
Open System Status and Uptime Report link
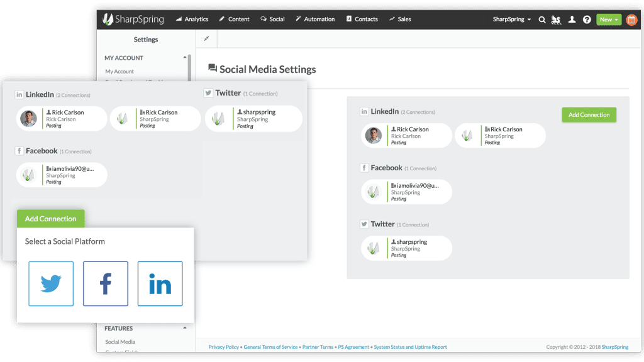pyautogui.click(x=410, y=347)
